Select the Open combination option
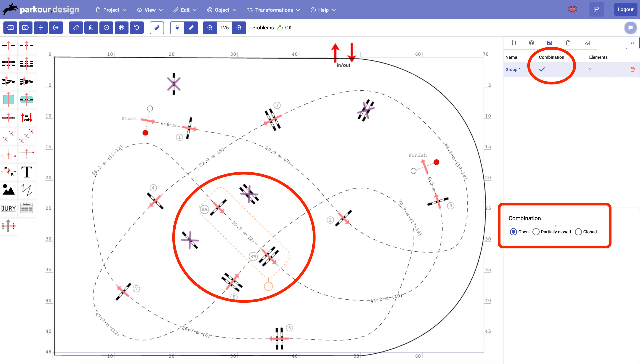This screenshot has height=364, width=640. (513, 232)
